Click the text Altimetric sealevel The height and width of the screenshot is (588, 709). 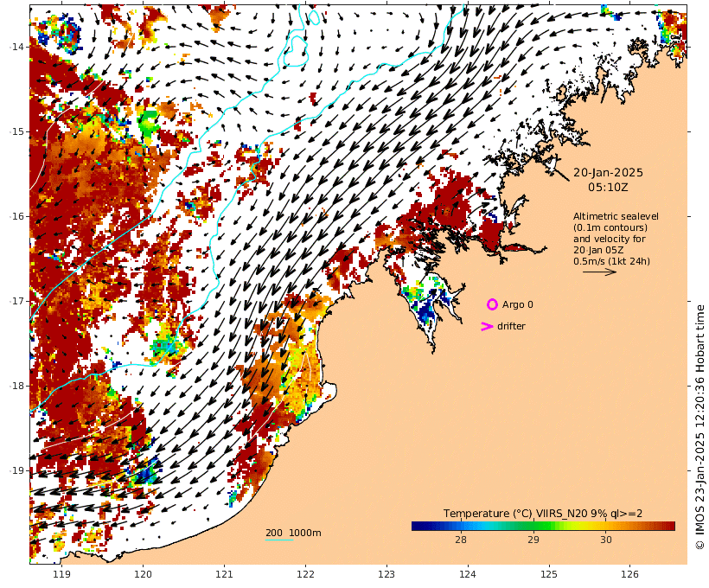pyautogui.click(x=616, y=217)
